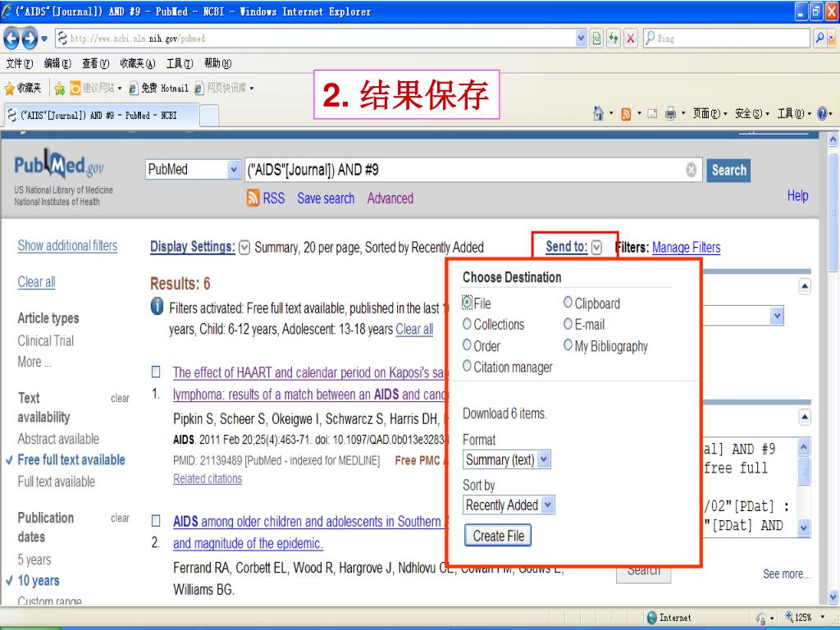
Task: Click the RSS feeds icon in command bar
Action: pos(625,114)
